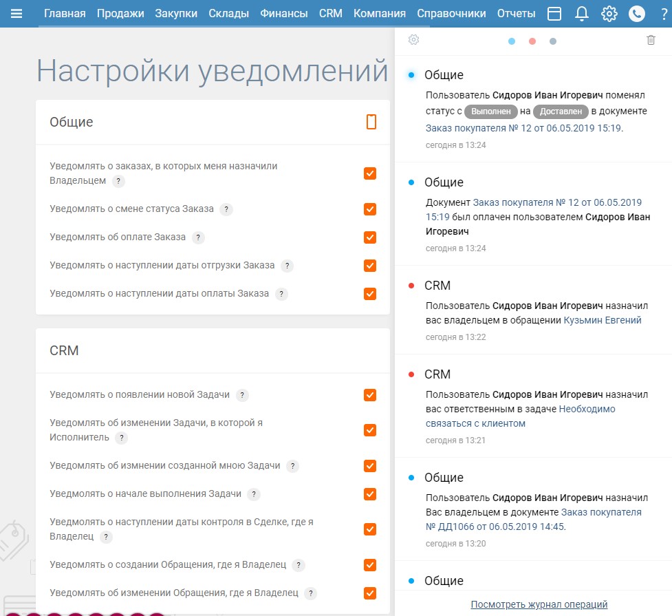This screenshot has width=672, height=616.
Task: Click the notifications bell icon
Action: coord(582,14)
